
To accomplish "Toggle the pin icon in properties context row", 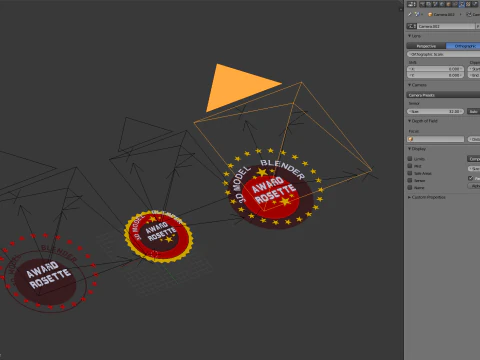I will 410,14.
